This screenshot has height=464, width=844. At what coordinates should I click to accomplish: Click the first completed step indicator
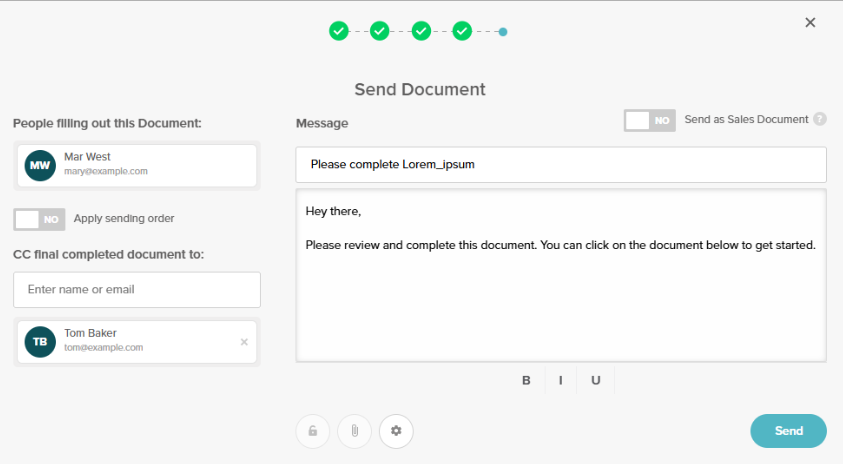(339, 31)
